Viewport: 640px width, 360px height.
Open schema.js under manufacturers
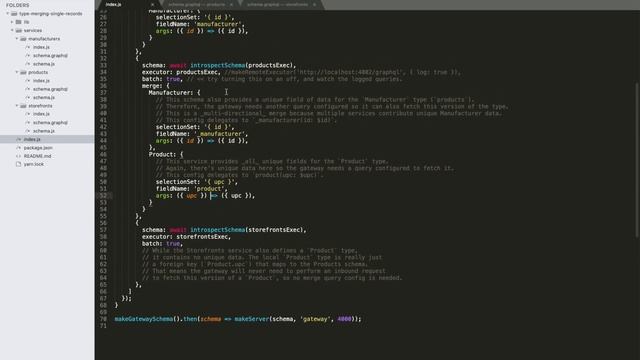pyautogui.click(x=44, y=64)
